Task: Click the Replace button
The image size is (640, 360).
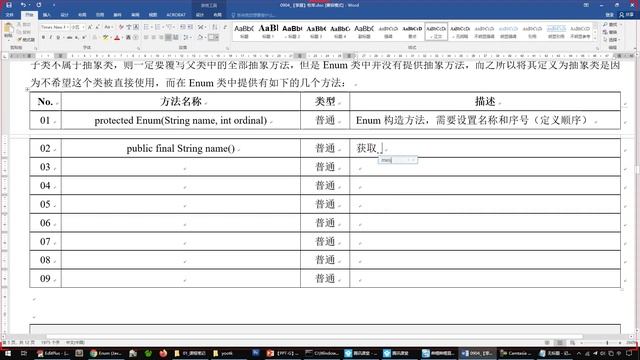Action: tap(611, 32)
